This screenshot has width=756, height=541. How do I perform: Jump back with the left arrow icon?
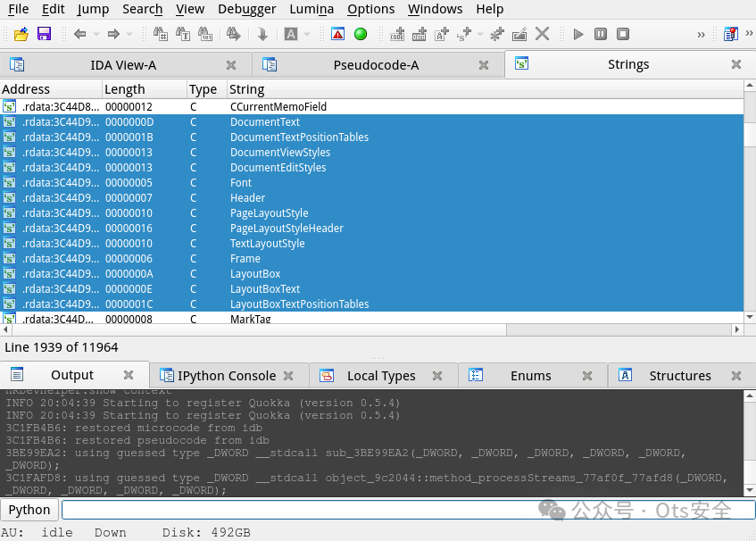click(80, 34)
